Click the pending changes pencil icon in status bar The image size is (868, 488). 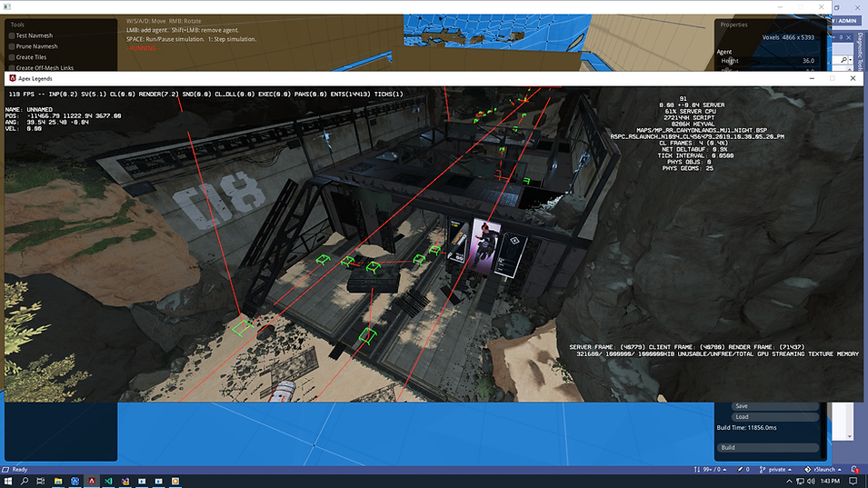click(740, 469)
